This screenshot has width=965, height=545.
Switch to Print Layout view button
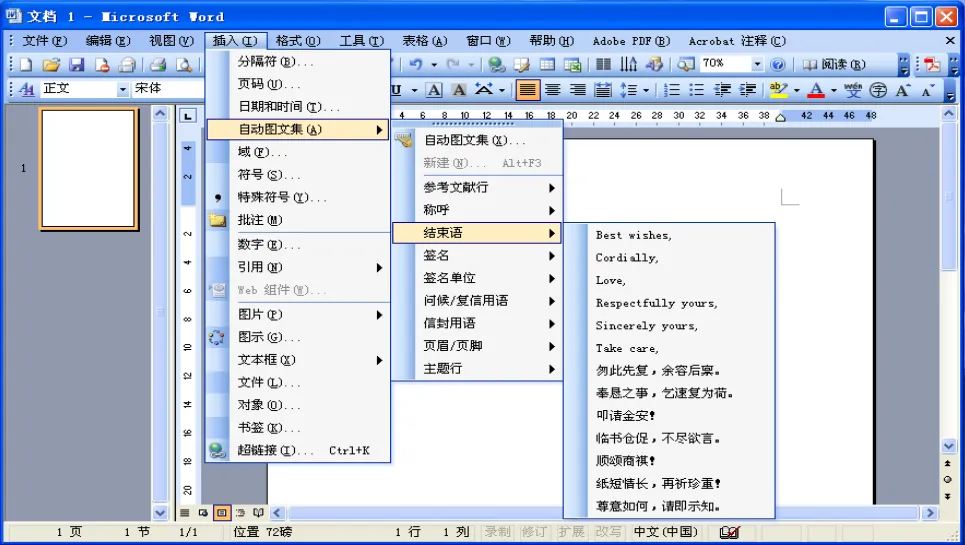(x=222, y=512)
